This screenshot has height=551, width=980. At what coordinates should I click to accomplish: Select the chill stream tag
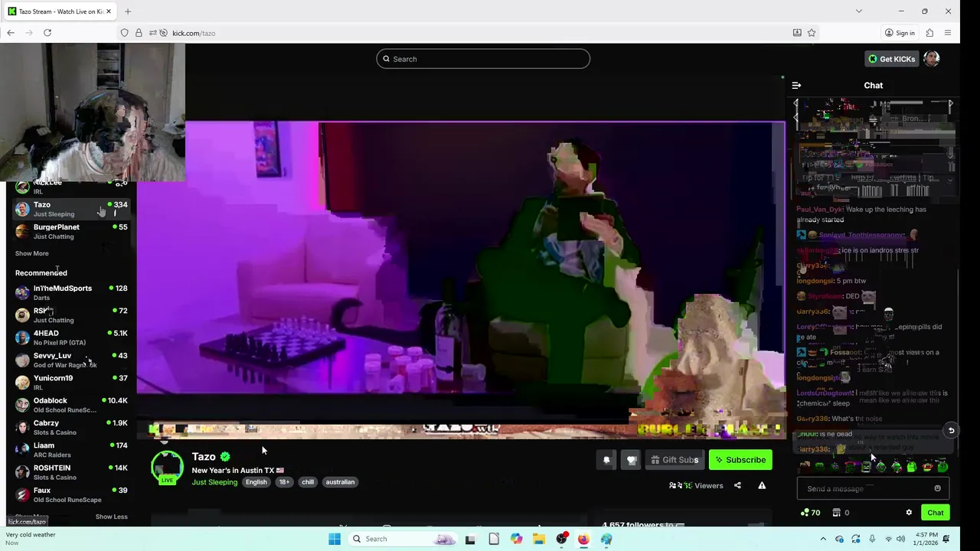click(x=308, y=482)
